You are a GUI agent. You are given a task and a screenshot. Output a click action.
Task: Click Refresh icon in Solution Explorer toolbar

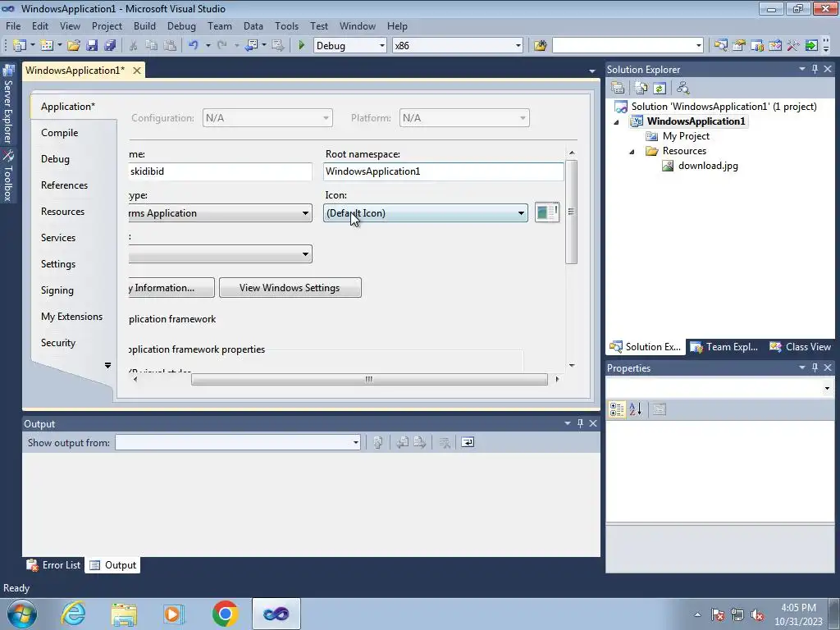click(x=660, y=88)
